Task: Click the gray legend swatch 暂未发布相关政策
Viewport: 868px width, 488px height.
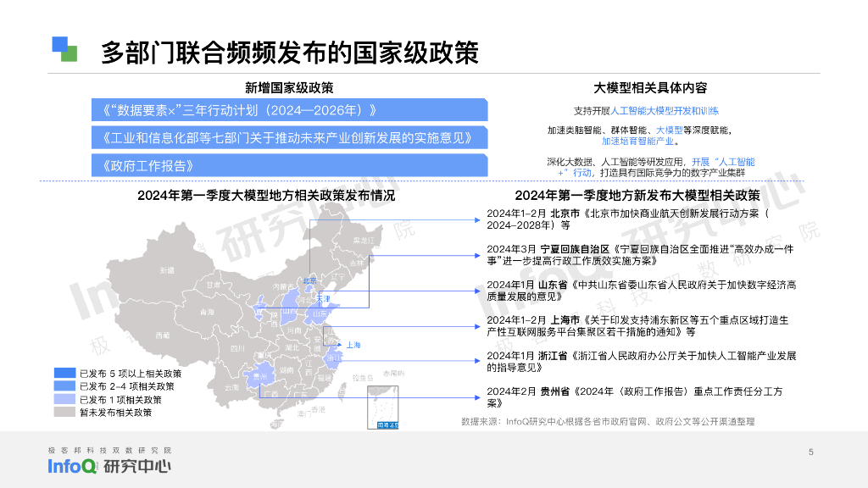Action: pos(64,412)
